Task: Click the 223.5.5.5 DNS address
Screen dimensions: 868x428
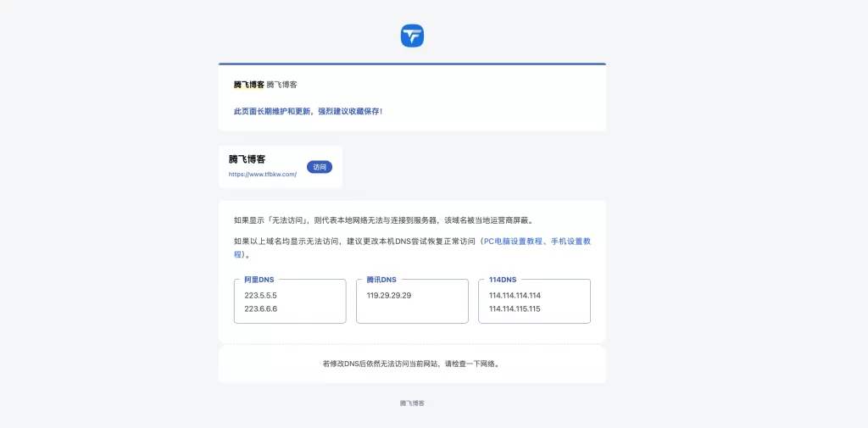Action: 261,296
